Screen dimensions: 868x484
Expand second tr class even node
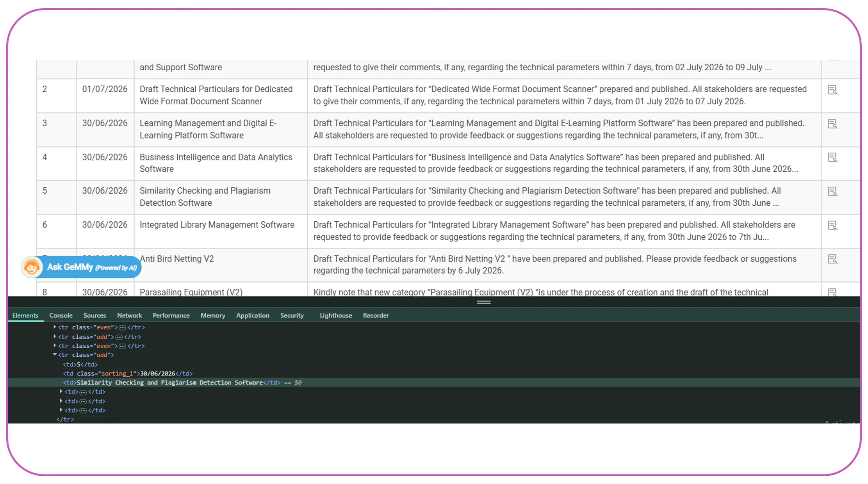55,346
